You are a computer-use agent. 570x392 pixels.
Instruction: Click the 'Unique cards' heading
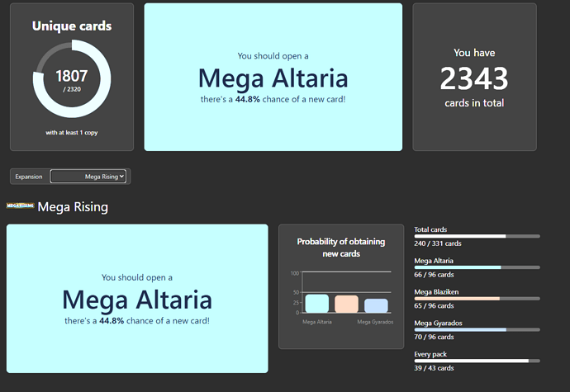(72, 26)
